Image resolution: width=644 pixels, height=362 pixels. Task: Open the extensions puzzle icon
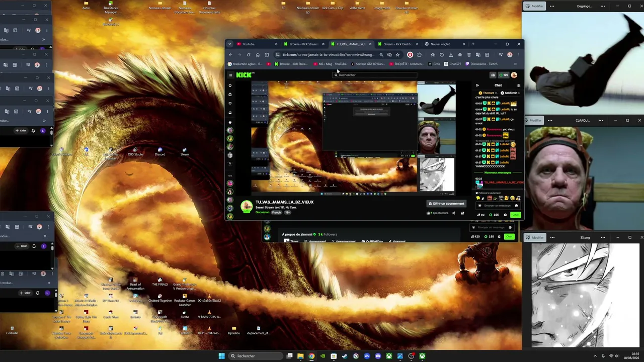[419, 55]
